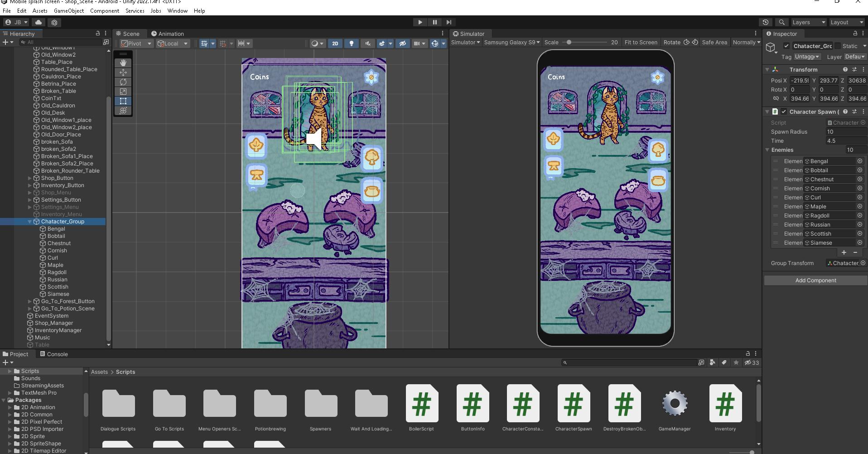Image resolution: width=868 pixels, height=454 pixels.
Task: Open the JB account button
Action: coord(16,22)
